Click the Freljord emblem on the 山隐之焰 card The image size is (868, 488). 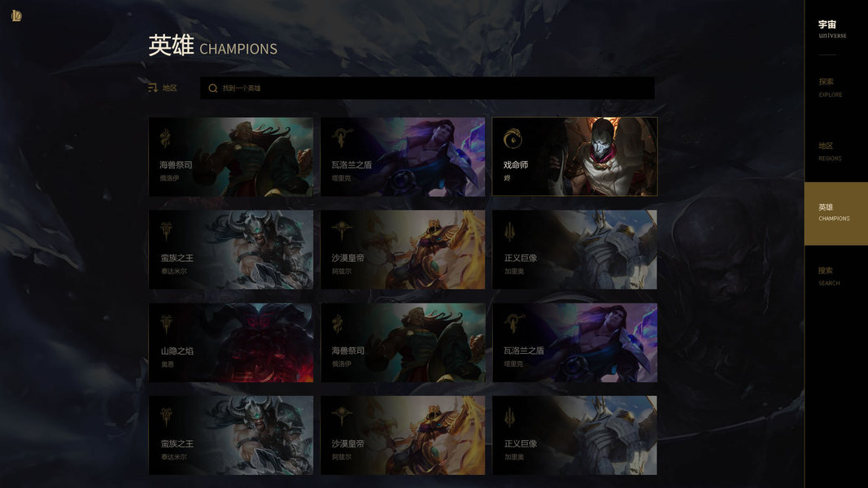(x=166, y=324)
